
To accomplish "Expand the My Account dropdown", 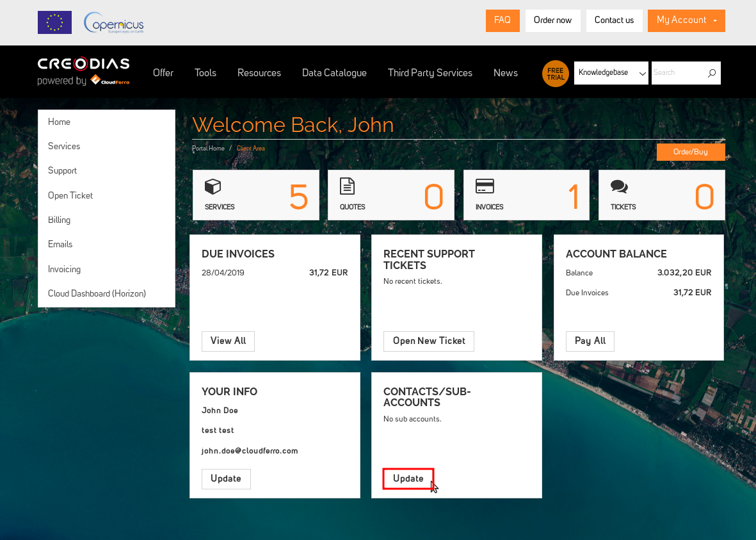I will coord(686,20).
